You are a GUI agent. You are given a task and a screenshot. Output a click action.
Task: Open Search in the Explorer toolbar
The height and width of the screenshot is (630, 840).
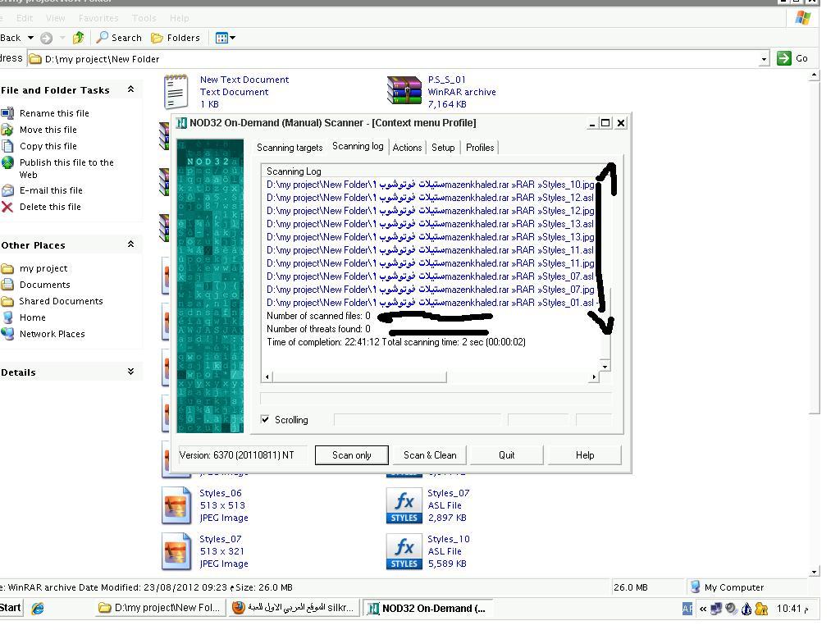119,38
